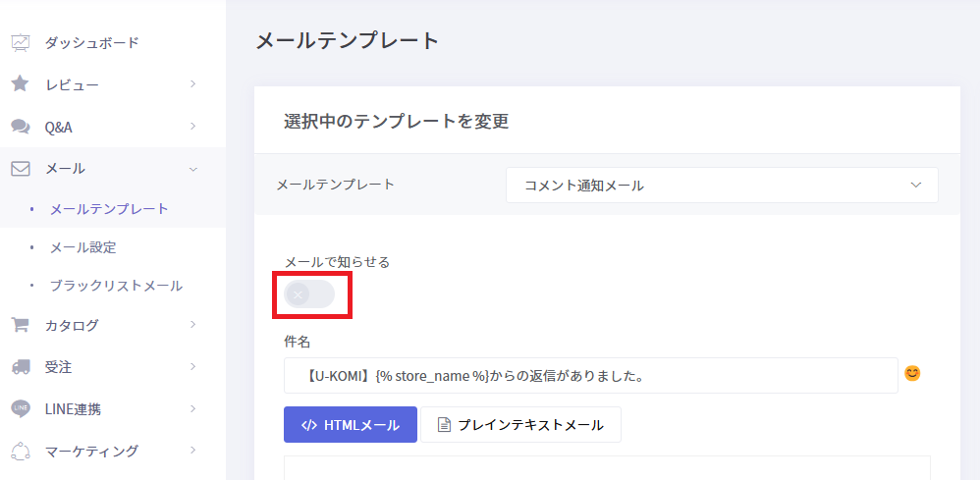The width and height of the screenshot is (980, 480).
Task: Open the メールテンプレート dropdown
Action: [x=722, y=185]
